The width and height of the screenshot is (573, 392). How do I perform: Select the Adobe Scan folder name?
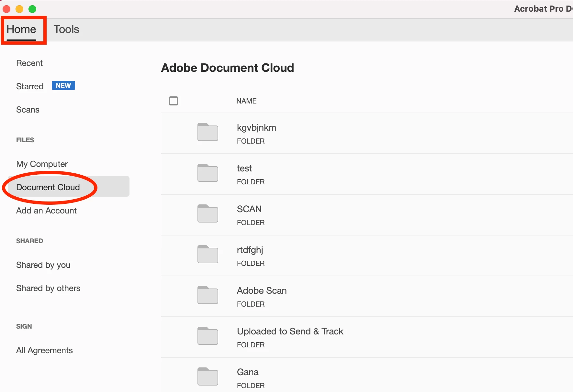click(x=262, y=291)
